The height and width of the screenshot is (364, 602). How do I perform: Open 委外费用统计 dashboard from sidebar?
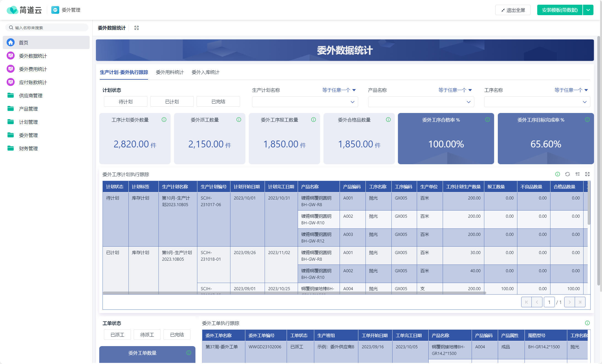[33, 69]
